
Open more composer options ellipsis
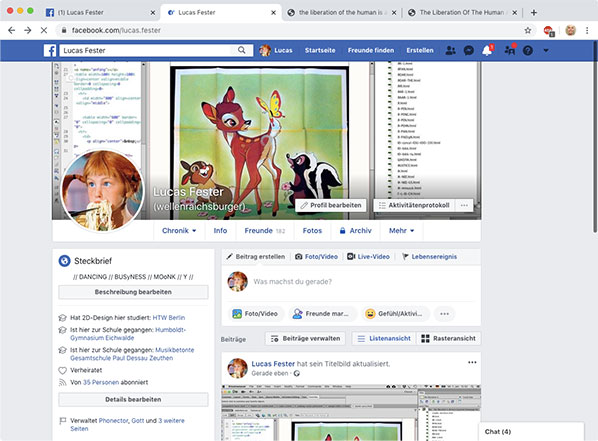[x=444, y=314]
